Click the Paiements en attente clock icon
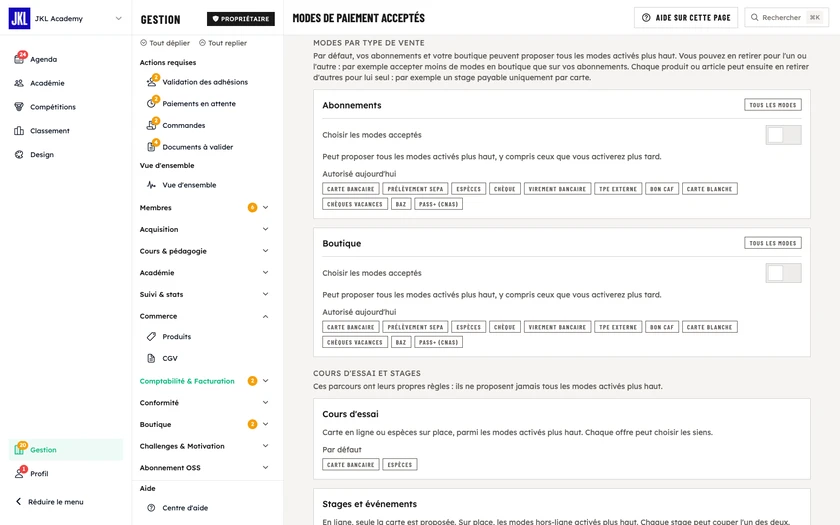 point(151,103)
